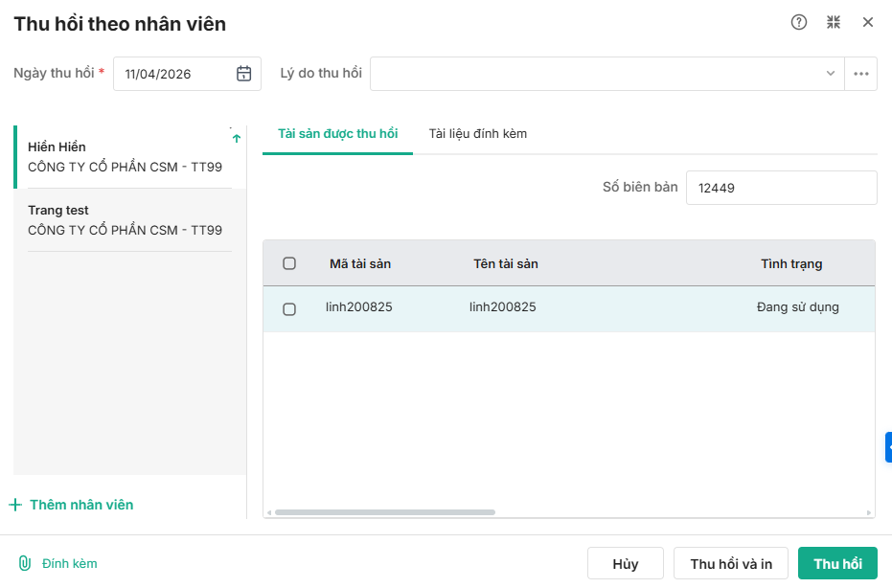Click the plus icon for Thêm nhân viên
This screenshot has width=892, height=588.
[15, 505]
